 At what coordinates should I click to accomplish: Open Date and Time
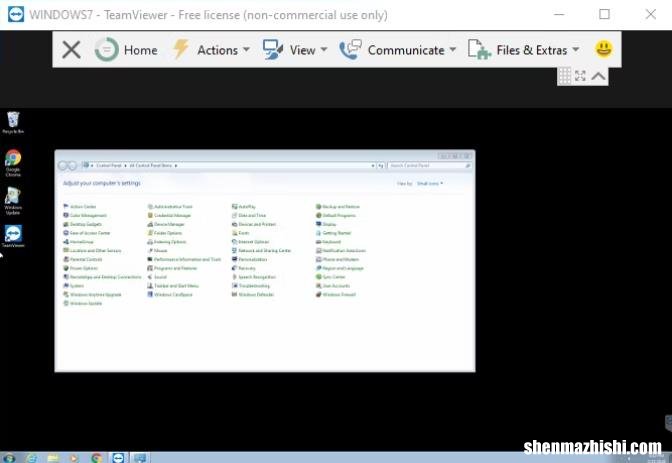(249, 216)
